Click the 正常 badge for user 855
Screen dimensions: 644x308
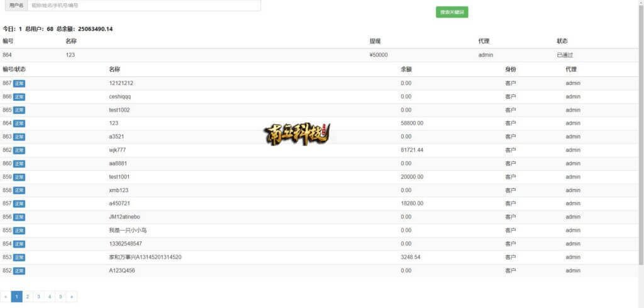pyautogui.click(x=19, y=231)
